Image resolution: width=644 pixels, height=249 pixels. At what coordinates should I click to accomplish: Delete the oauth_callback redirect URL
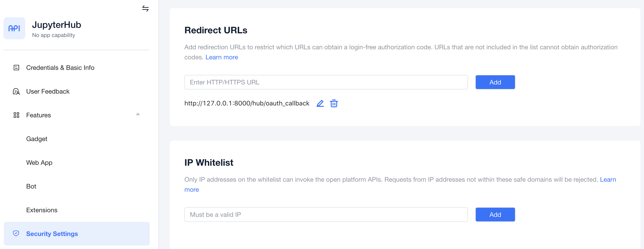pos(334,103)
